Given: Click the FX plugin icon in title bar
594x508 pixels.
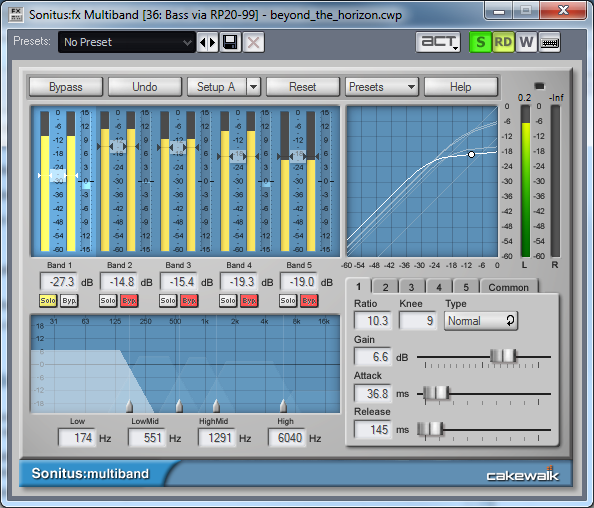Looking at the screenshot, I should click(x=16, y=14).
